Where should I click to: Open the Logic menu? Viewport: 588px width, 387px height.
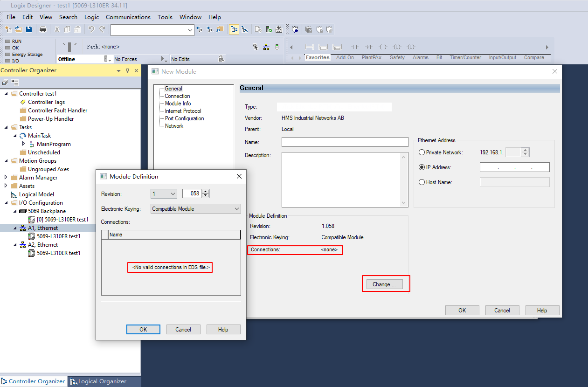(91, 17)
